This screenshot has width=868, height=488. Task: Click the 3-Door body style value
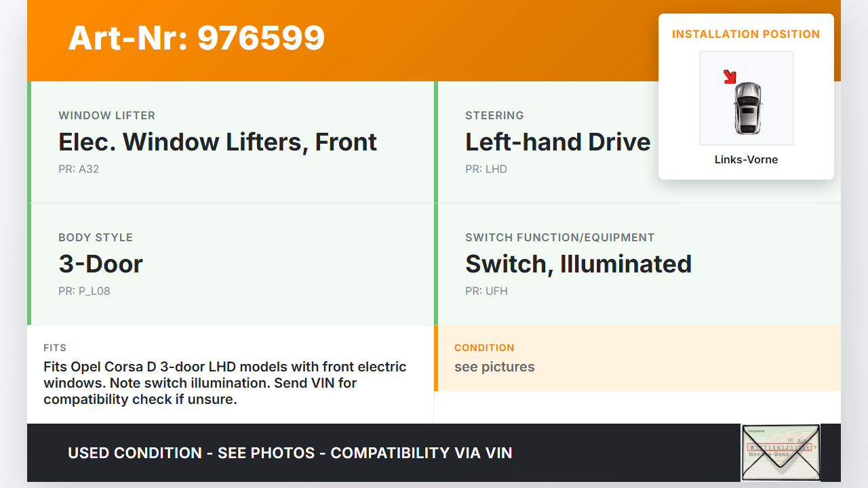pos(100,264)
